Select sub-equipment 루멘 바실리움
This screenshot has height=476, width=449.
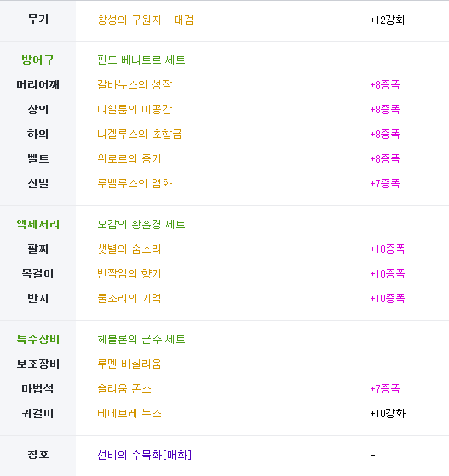pos(130,364)
